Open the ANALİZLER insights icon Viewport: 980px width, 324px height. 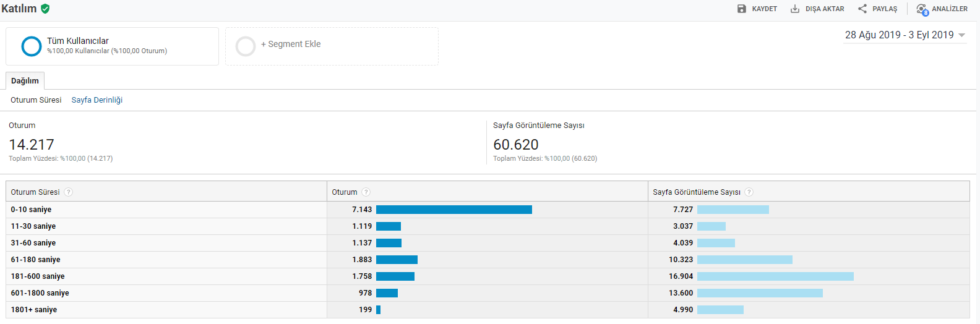click(x=922, y=9)
